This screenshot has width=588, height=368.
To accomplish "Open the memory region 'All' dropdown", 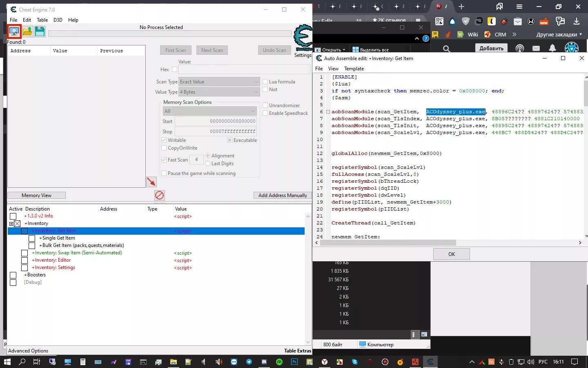I will pyautogui.click(x=209, y=111).
